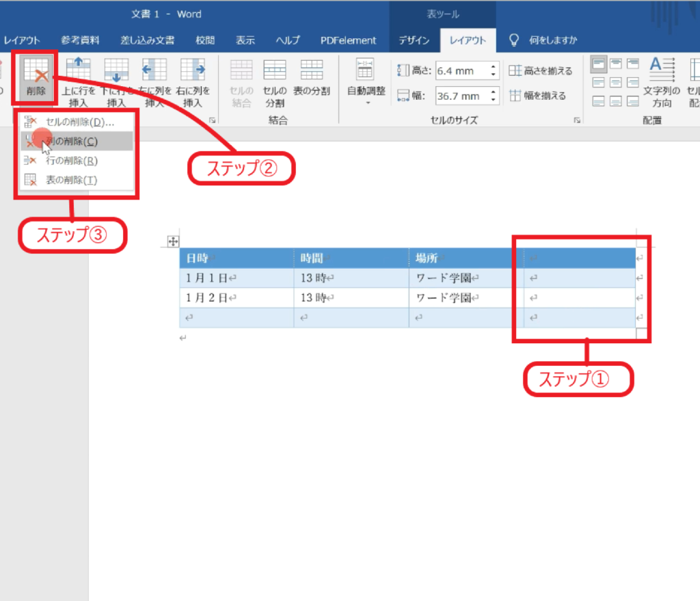Increase the 高さ height spinner value
Image resolution: width=700 pixels, height=601 pixels.
(x=493, y=66)
